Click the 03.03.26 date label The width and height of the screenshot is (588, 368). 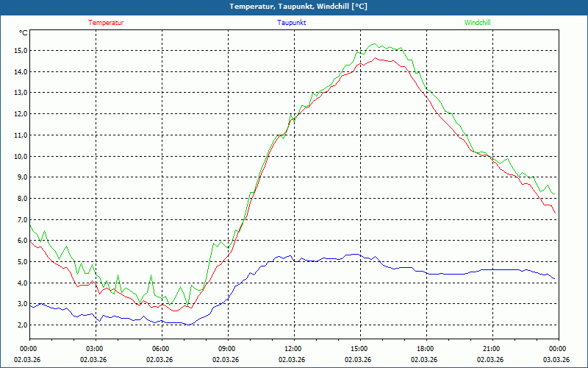[556, 359]
